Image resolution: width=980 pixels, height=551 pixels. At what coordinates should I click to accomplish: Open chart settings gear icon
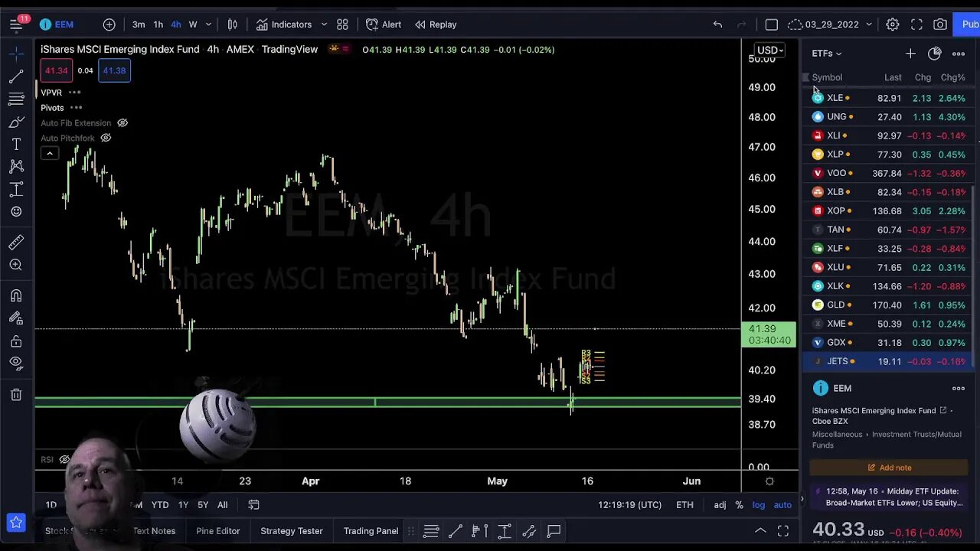(x=893, y=24)
